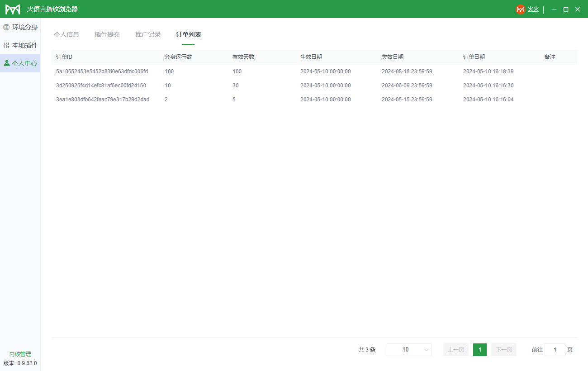Screen dimensions: 588x371
Task: Click the 下一页 next page button
Action: (504, 350)
